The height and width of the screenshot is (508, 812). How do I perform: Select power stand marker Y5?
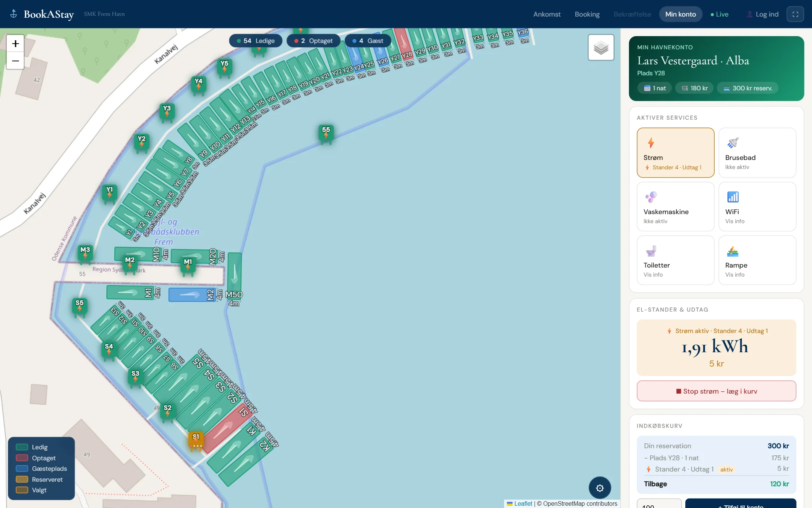pyautogui.click(x=224, y=67)
